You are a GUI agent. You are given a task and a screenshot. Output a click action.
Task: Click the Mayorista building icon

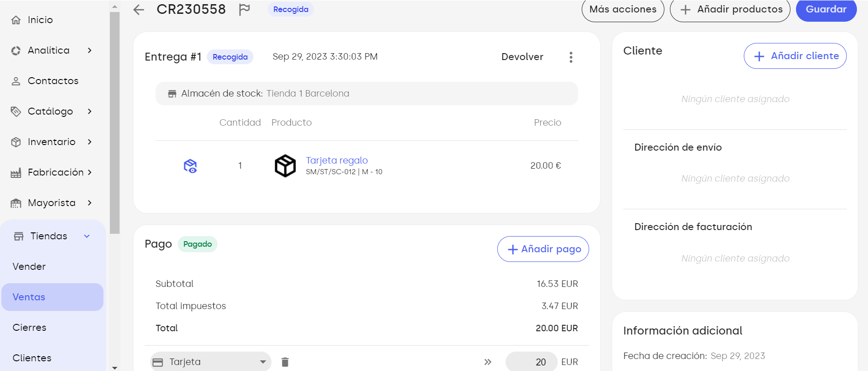coord(16,203)
